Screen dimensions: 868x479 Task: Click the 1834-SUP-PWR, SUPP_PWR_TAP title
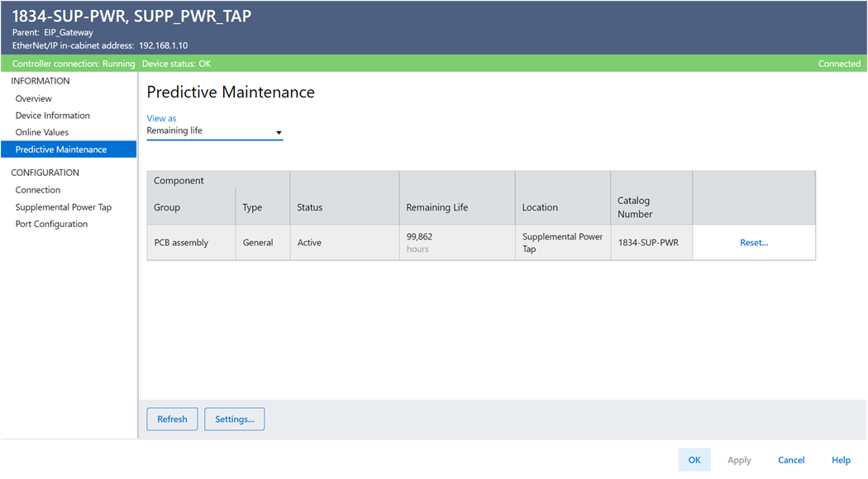[131, 16]
